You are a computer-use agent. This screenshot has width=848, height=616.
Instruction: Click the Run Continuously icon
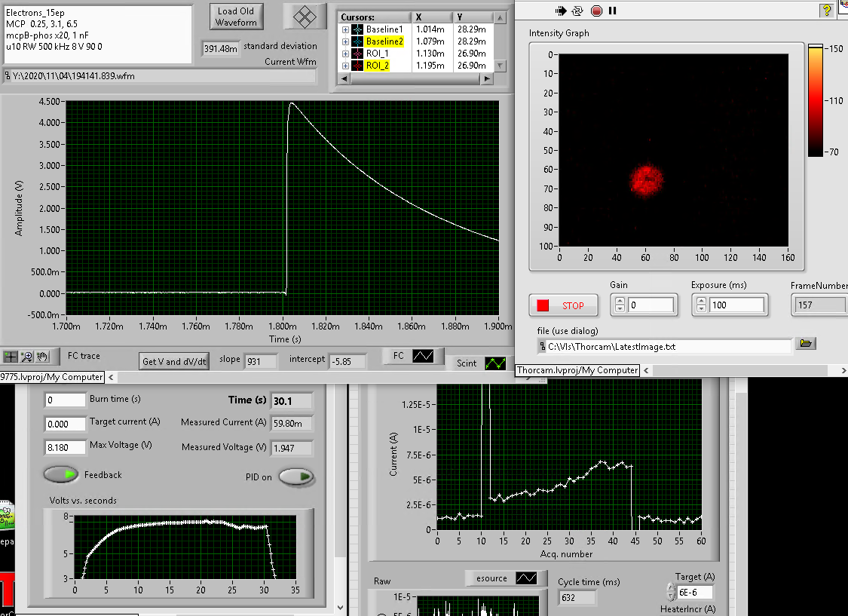(578, 11)
